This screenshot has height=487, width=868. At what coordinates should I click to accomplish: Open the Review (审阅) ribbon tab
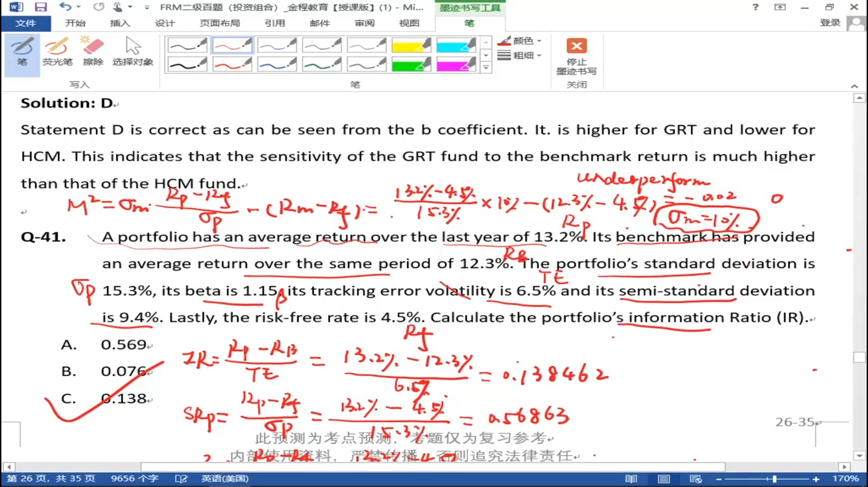364,23
